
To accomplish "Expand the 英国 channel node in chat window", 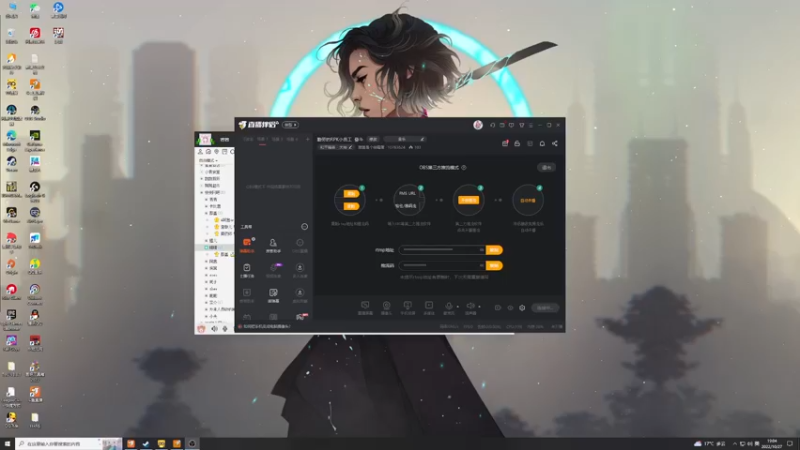I will 206,268.
